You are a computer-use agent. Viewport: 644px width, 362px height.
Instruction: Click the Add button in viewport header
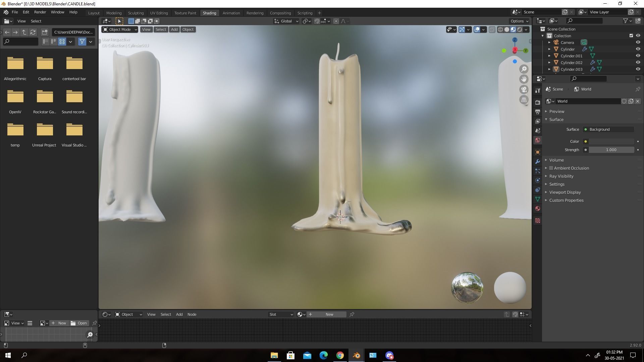coord(174,29)
